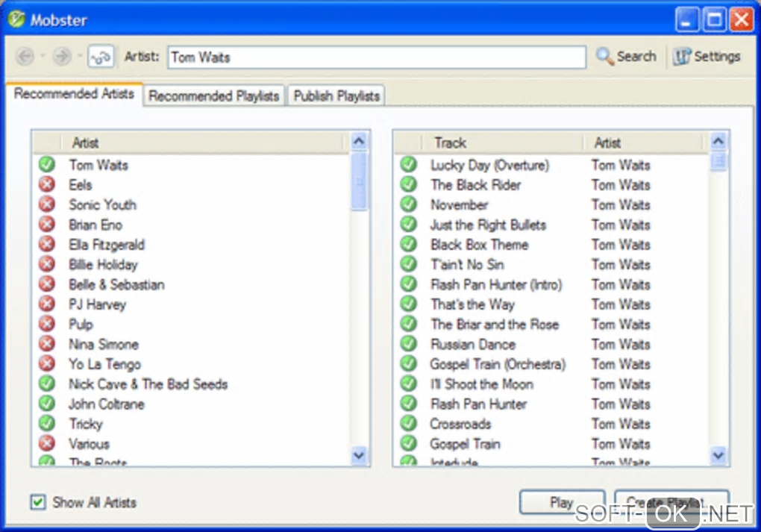Click green check beside The Briar and the Rose

[x=409, y=324]
